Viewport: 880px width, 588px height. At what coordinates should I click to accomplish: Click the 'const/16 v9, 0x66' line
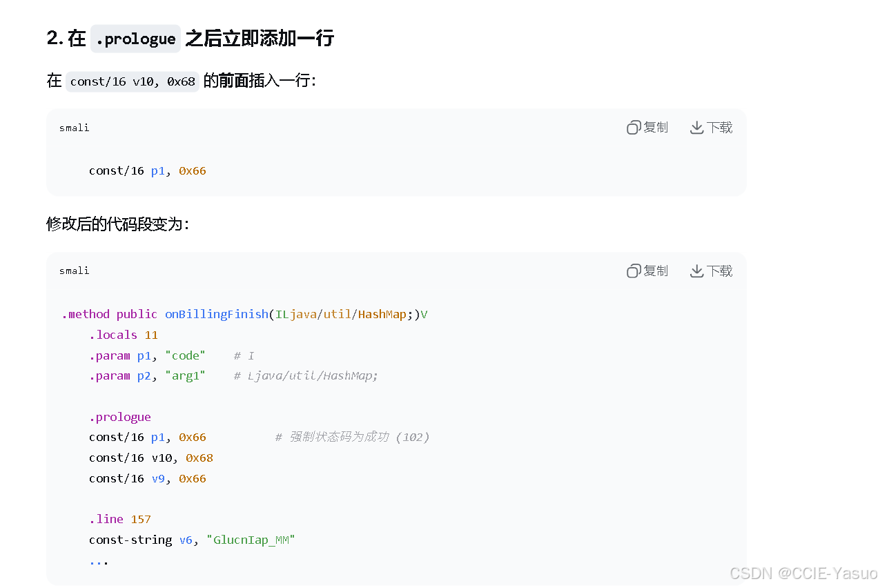click(x=148, y=478)
